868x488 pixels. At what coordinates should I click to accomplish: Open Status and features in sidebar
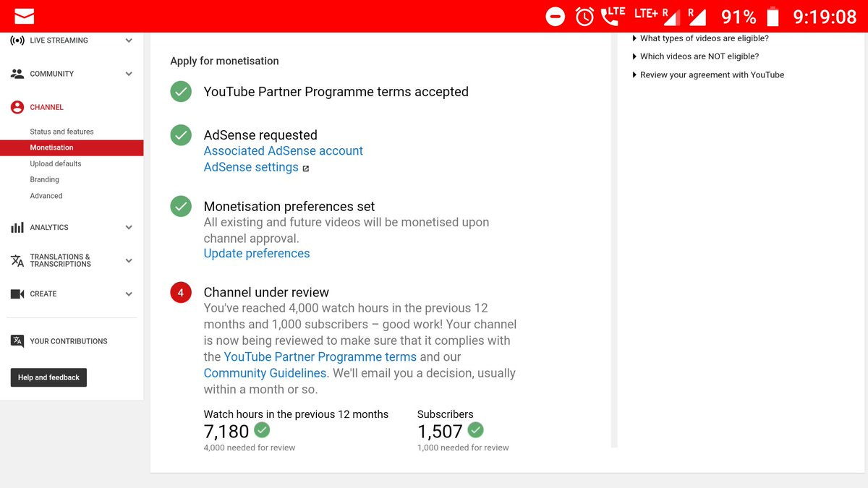tap(61, 132)
